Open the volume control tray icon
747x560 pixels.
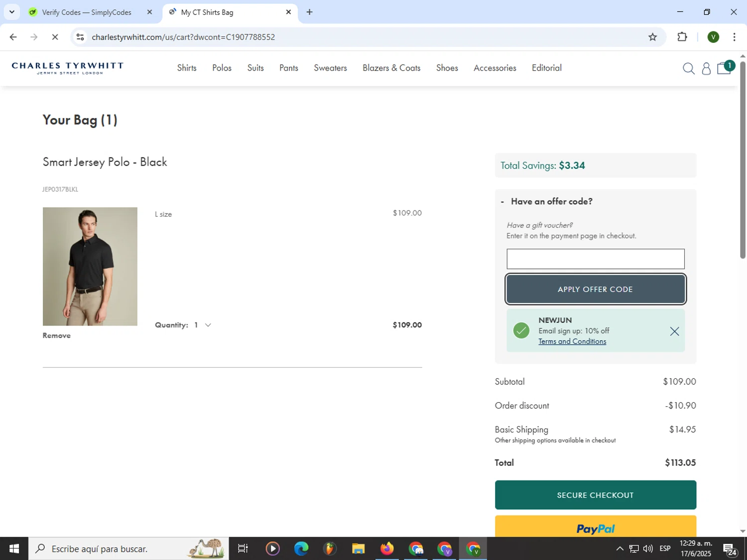(648, 549)
